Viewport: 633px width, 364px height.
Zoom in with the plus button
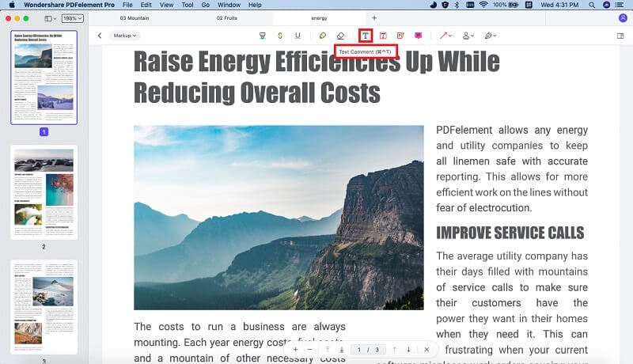pos(295,350)
